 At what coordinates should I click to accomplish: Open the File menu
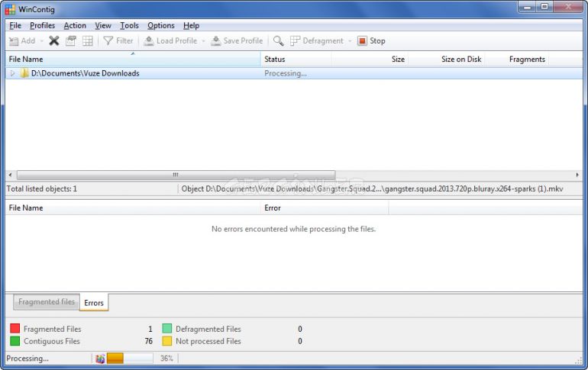pyautogui.click(x=15, y=25)
